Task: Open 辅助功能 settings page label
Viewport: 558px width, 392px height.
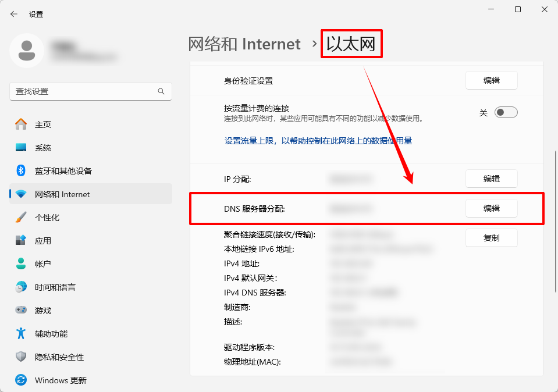Action: 51,334
